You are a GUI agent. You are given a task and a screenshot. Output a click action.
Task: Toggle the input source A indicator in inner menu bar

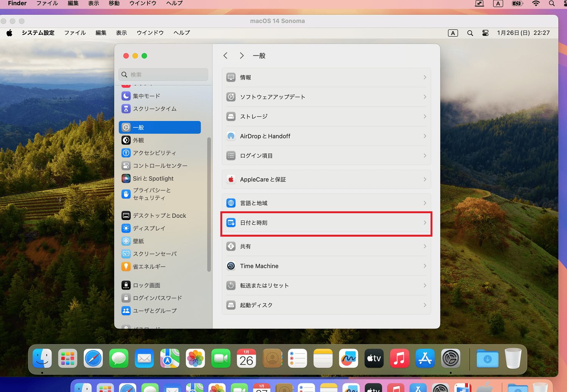point(453,33)
